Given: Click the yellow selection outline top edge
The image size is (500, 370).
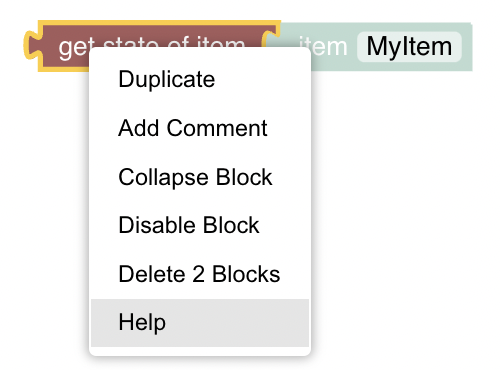Looking at the screenshot, I should coord(159,23).
